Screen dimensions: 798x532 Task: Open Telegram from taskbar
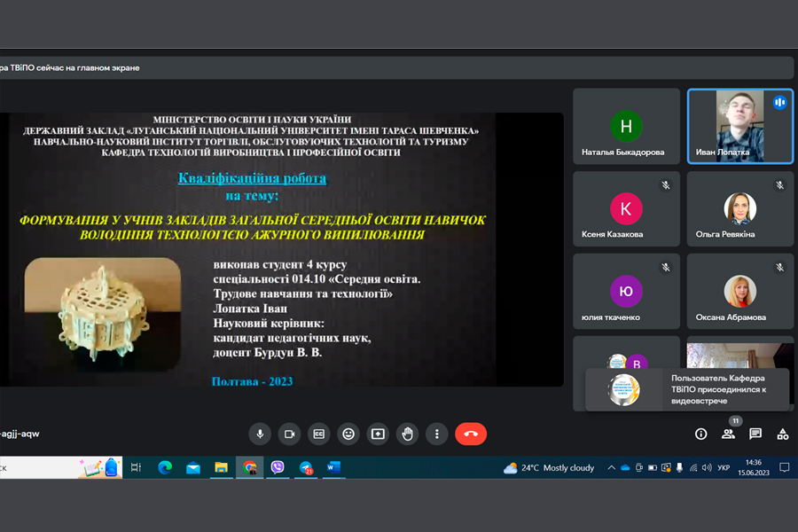coord(306,467)
